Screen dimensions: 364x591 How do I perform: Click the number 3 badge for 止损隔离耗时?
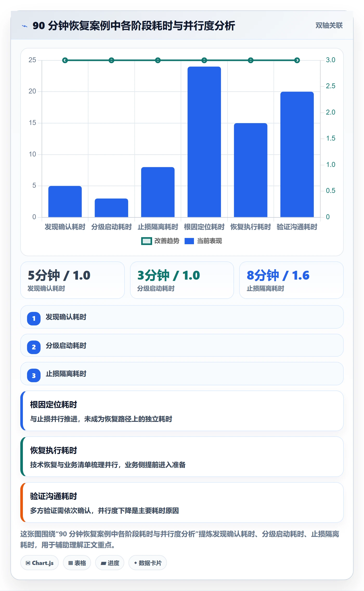(34, 375)
